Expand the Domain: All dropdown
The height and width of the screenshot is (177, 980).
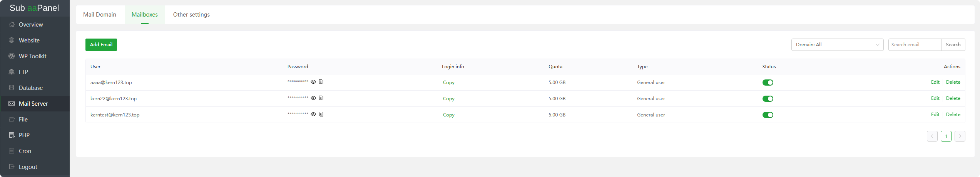click(x=837, y=45)
